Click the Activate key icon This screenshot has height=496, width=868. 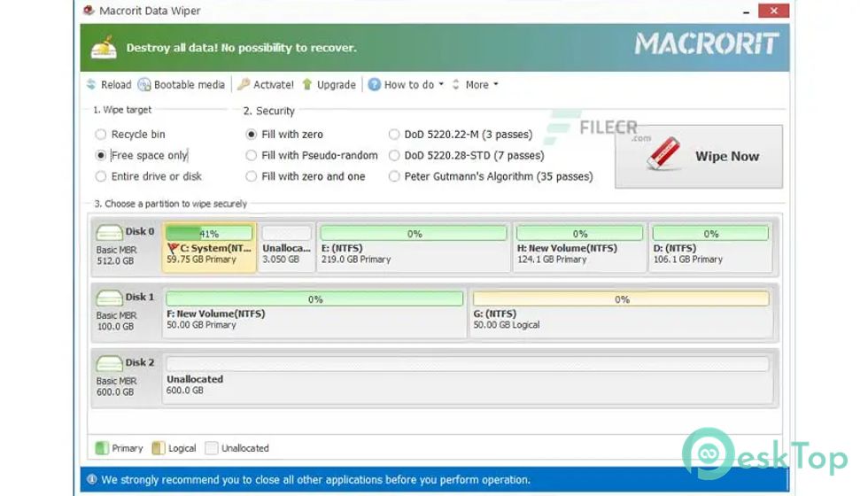pos(244,85)
